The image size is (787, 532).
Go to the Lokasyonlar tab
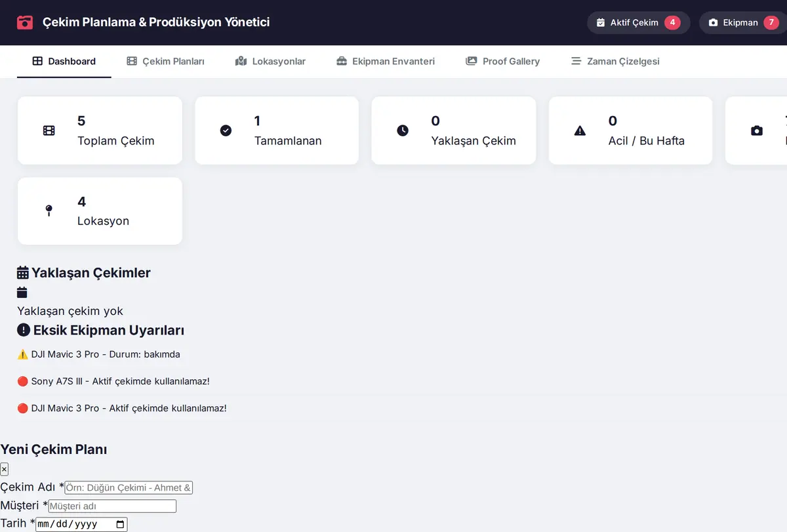[x=270, y=61]
